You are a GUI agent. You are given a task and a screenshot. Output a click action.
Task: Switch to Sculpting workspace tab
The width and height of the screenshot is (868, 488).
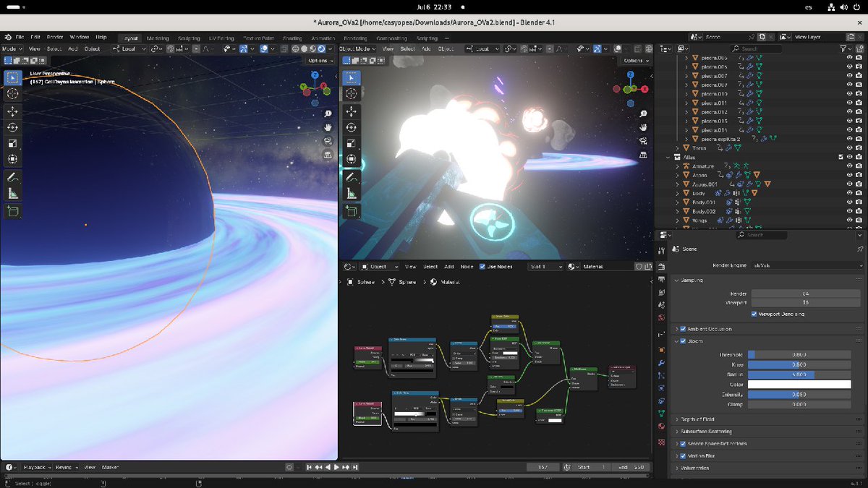click(x=188, y=38)
